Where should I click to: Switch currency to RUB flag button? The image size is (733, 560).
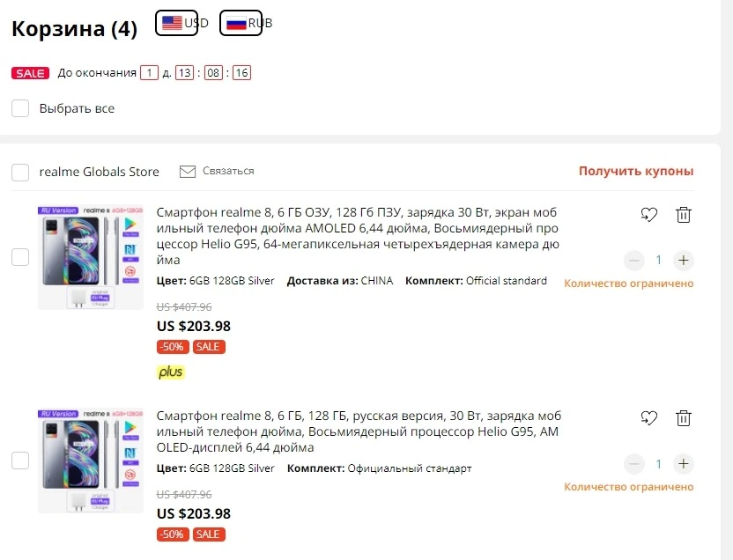(241, 23)
